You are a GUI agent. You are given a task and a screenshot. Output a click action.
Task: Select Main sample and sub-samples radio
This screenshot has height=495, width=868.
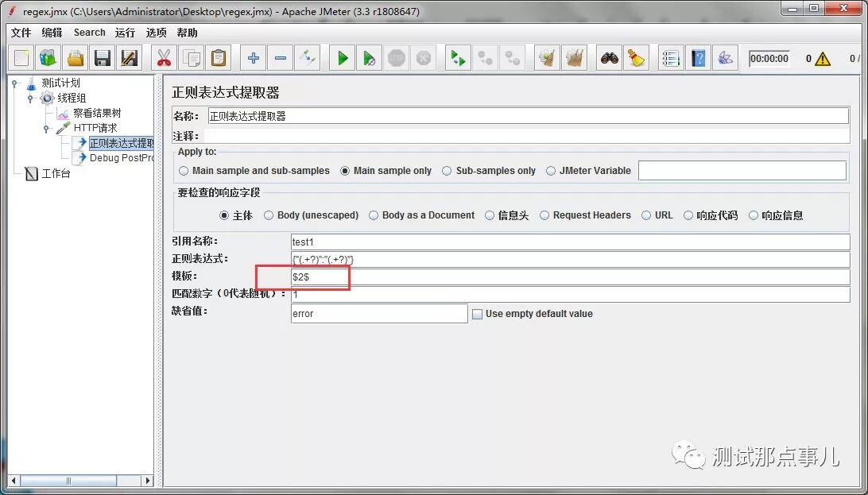click(x=184, y=171)
